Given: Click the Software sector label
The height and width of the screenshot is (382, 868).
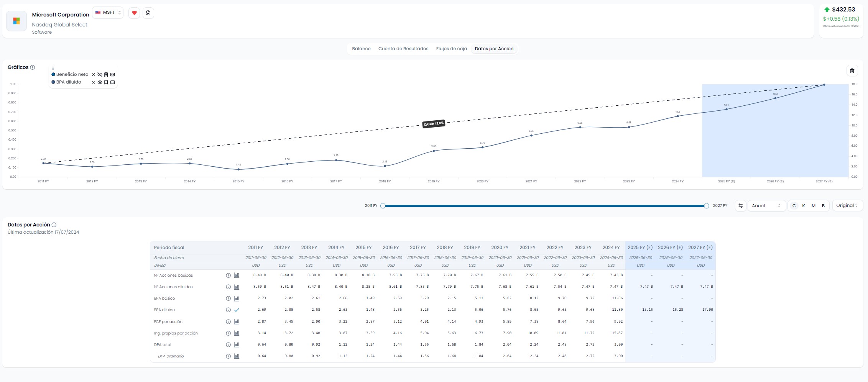Looking at the screenshot, I should [42, 32].
